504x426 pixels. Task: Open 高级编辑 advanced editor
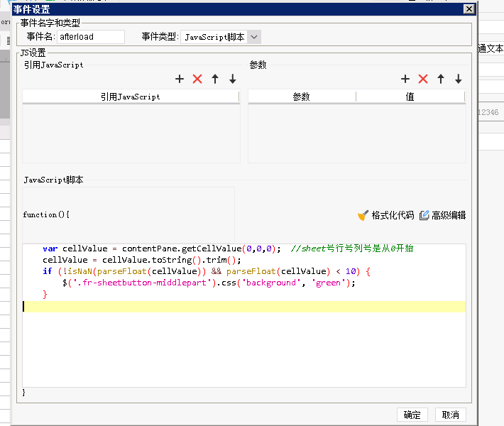click(x=442, y=215)
